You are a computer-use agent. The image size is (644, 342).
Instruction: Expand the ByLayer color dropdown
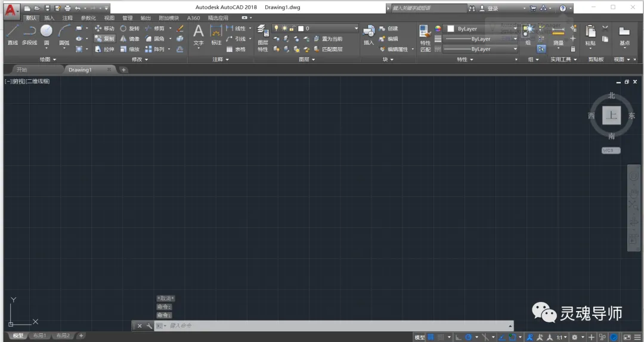pos(482,29)
